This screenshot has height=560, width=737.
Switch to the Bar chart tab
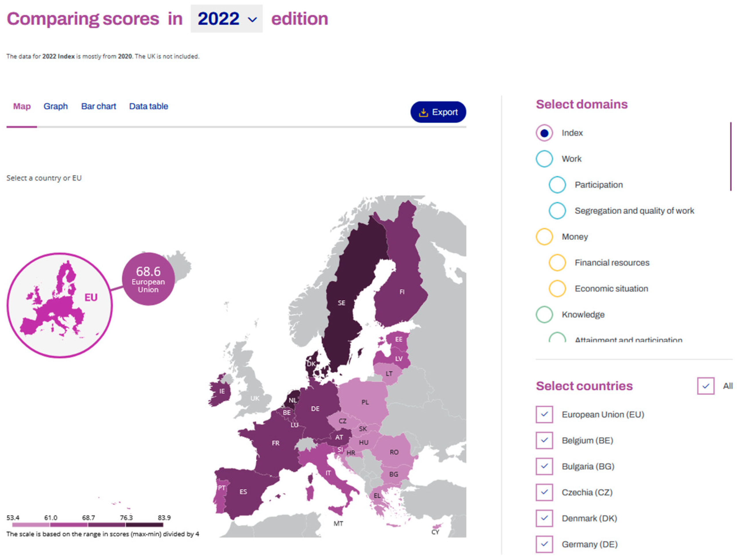(98, 106)
